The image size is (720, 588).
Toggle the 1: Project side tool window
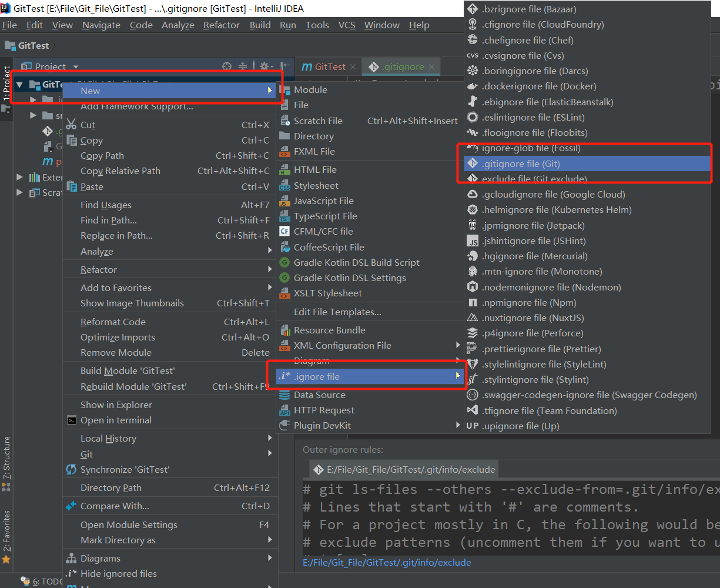tap(6, 88)
